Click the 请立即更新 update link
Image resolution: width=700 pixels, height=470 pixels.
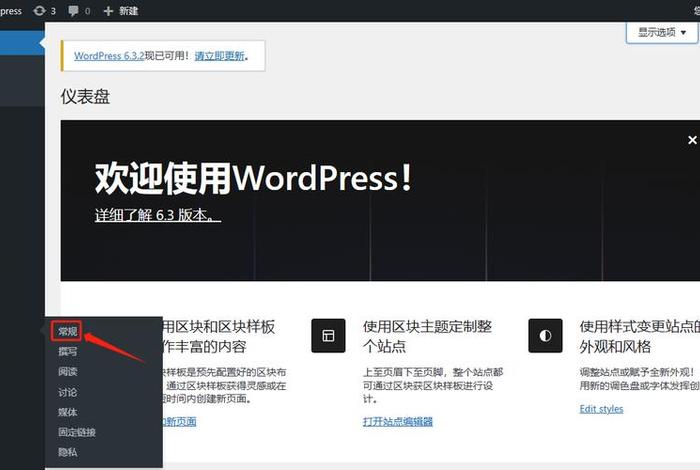pos(220,56)
